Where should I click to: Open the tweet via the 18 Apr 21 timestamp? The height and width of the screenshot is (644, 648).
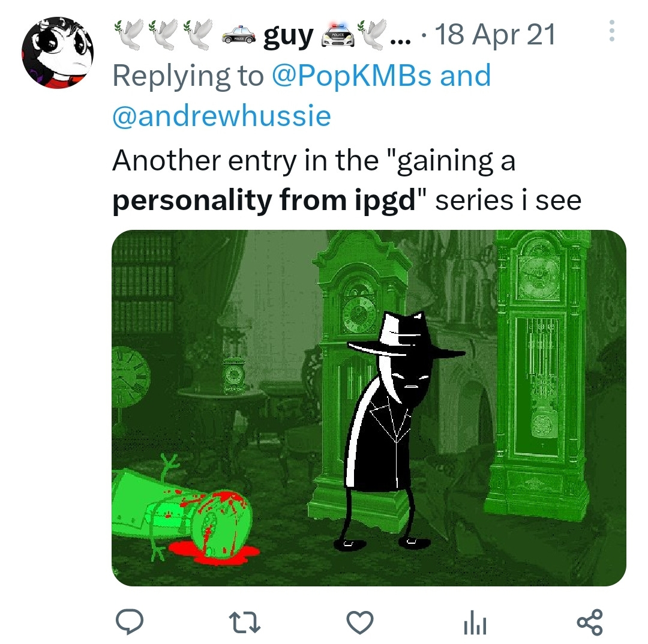[x=494, y=34]
